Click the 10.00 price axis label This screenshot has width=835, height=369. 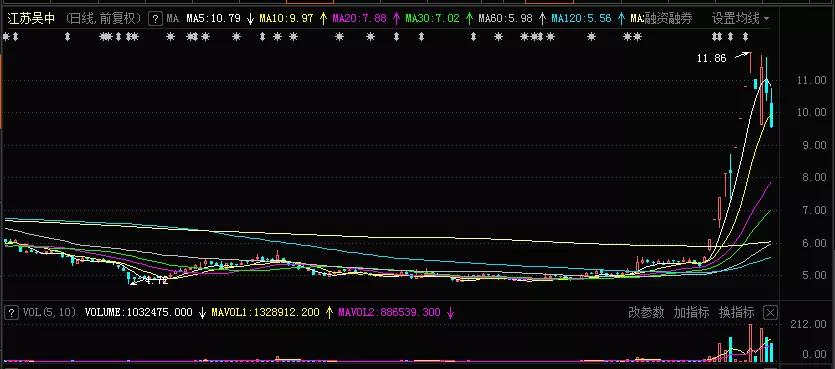pos(811,112)
